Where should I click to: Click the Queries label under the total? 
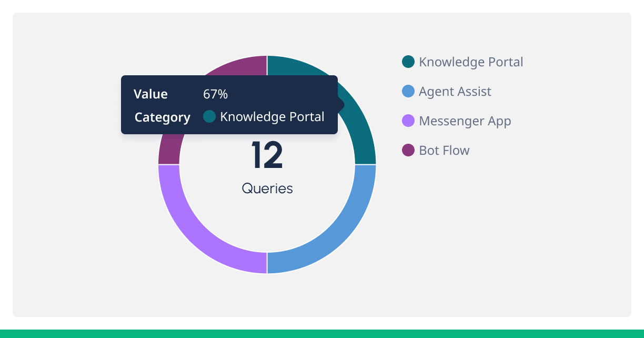267,188
